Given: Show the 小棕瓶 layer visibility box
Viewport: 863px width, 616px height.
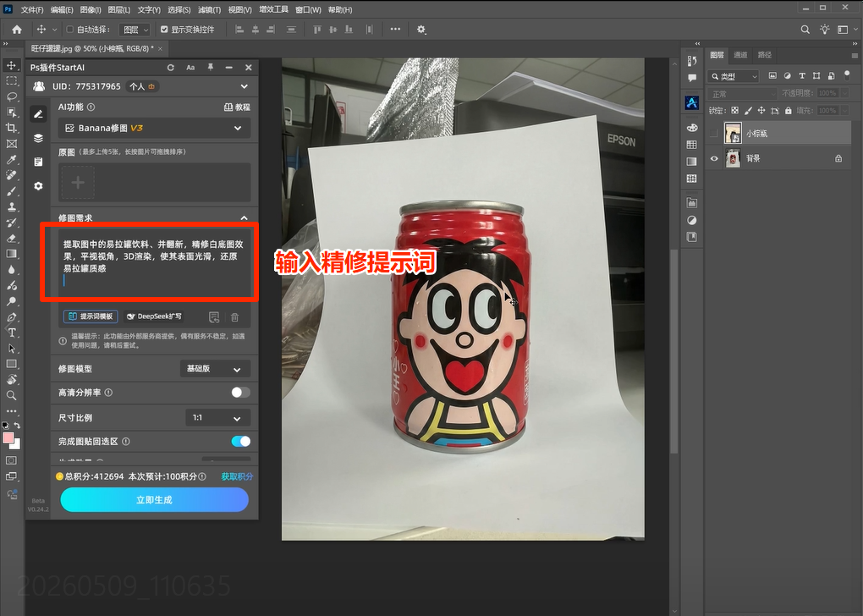Looking at the screenshot, I should tap(714, 133).
